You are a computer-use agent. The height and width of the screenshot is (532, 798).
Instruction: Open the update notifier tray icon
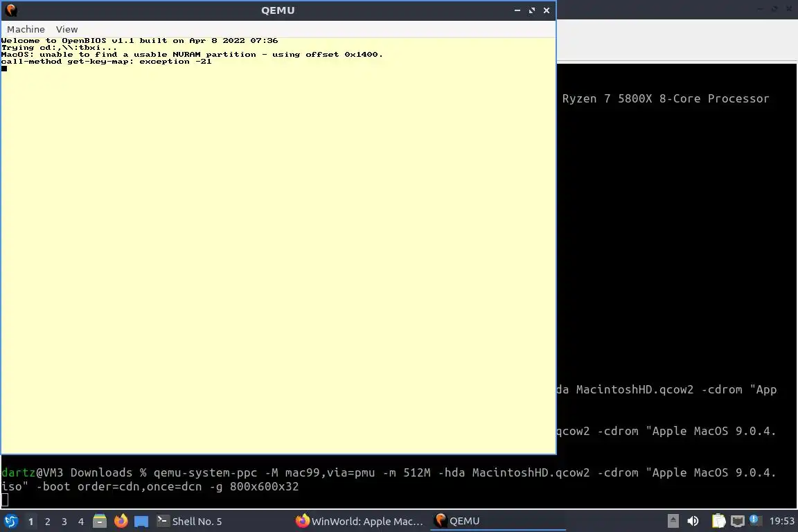tap(755, 520)
